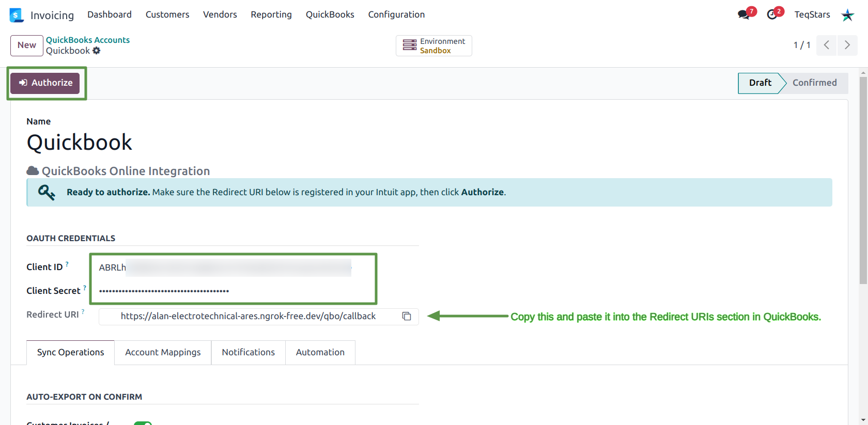Go to previous record with left arrow
This screenshot has width=868, height=425.
pos(827,45)
